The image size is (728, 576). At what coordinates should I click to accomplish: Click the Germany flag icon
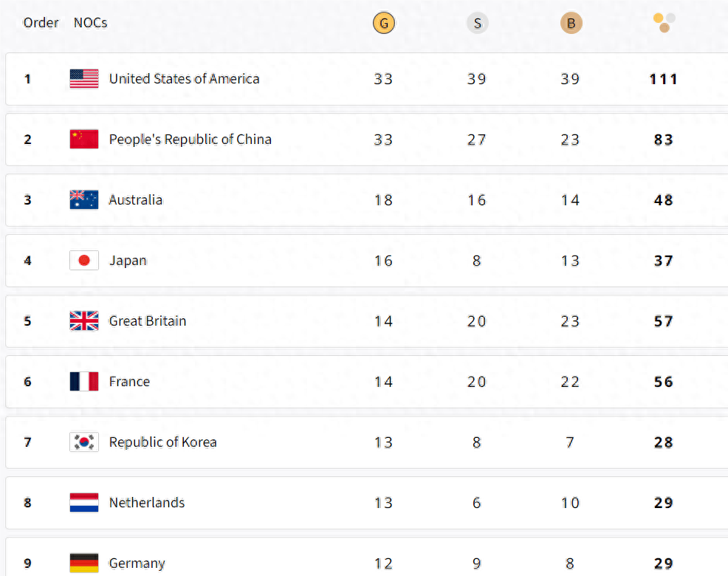pyautogui.click(x=84, y=563)
